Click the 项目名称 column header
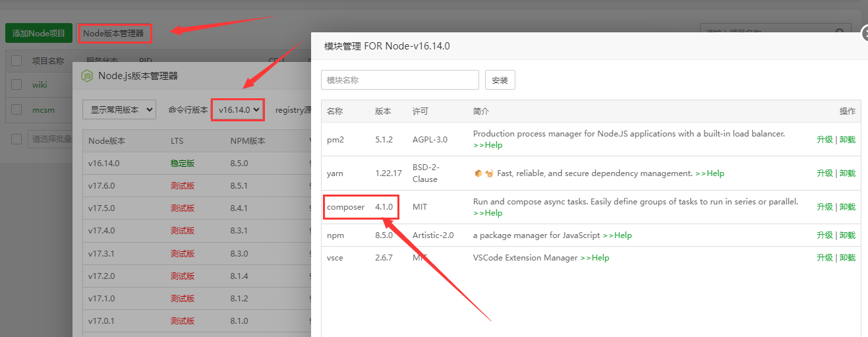Screen dimensions: 868x337 [x=48, y=61]
